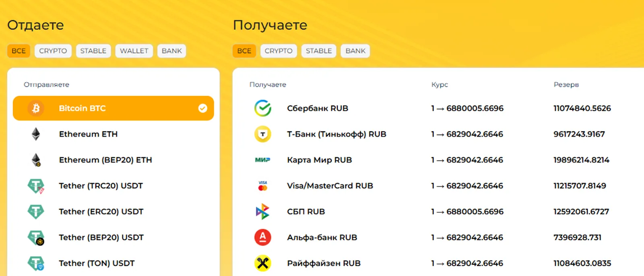Click the Bitcoin BTC coin icon
Screen dimensions: 644x276
point(36,108)
